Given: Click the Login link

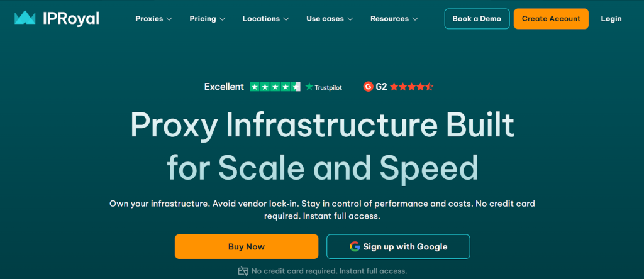Looking at the screenshot, I should (611, 19).
